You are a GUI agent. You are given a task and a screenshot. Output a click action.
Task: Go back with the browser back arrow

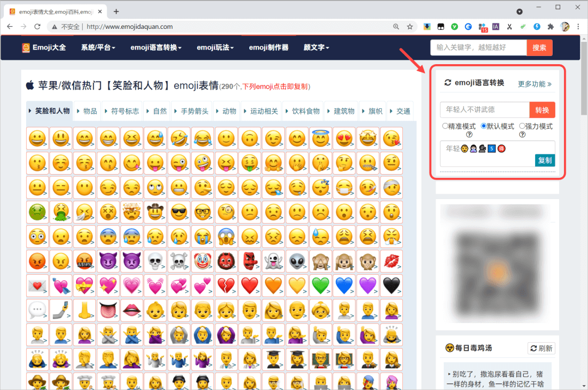click(x=10, y=27)
